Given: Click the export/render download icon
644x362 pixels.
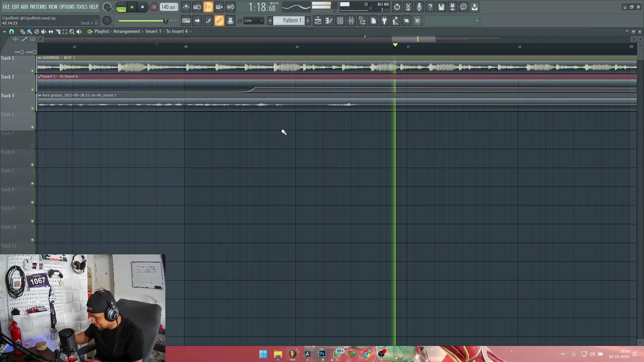Looking at the screenshot, I should pyautogui.click(x=474, y=7).
